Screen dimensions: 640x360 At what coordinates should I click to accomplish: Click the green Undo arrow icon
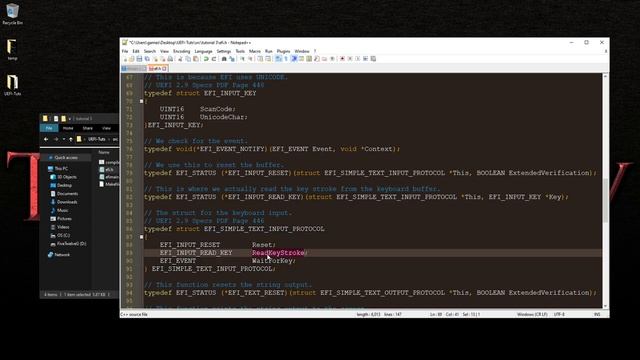point(206,59)
